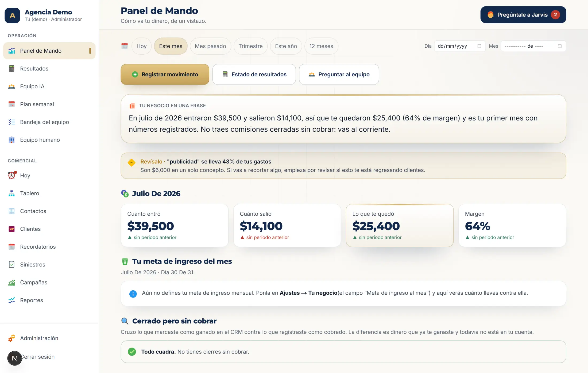Select the Trimestre period filter
This screenshot has height=373, width=588.
point(250,46)
